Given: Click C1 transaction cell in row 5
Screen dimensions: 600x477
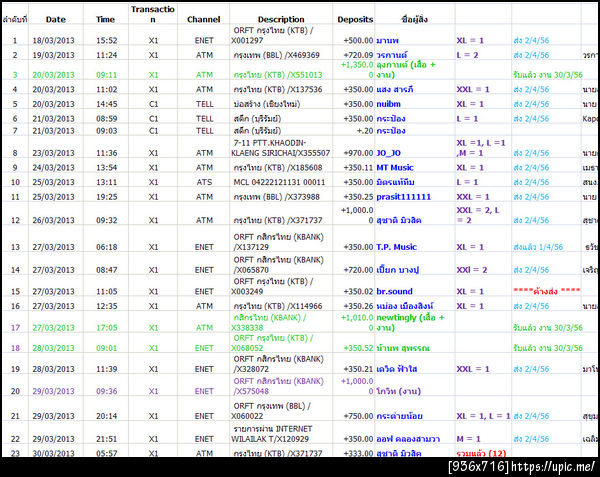Looking at the screenshot, I should (153, 104).
